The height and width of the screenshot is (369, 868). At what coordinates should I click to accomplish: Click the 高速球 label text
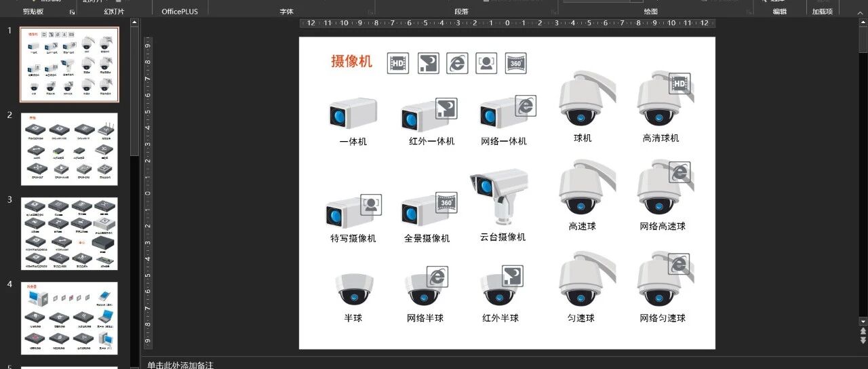pos(583,226)
